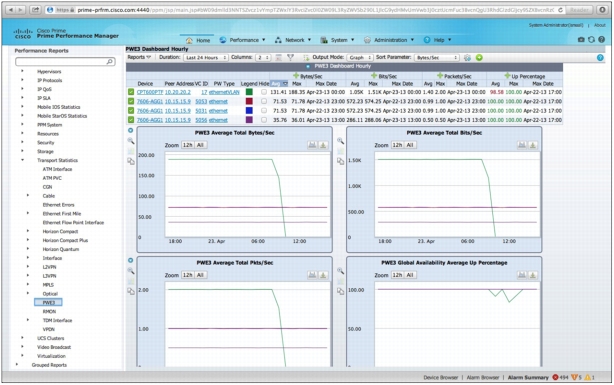This screenshot has height=385, width=614.
Task: Click the browser reload icon in address bar
Action: [560, 10]
